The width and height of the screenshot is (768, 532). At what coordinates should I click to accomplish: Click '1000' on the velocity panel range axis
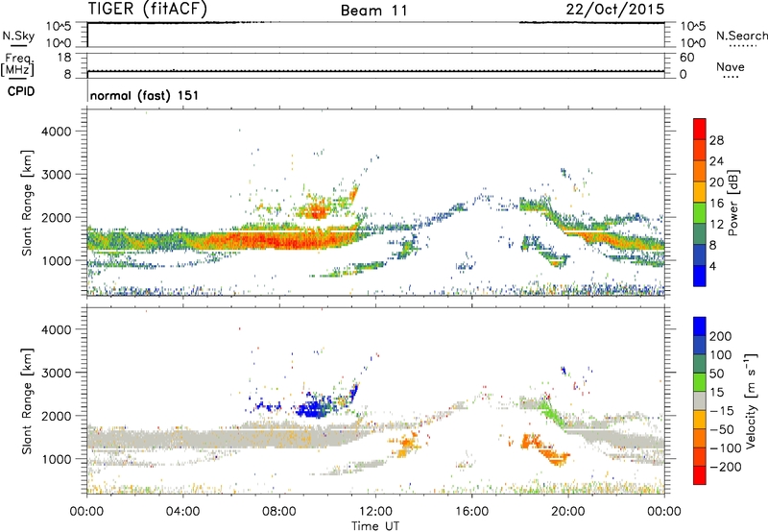(57, 459)
